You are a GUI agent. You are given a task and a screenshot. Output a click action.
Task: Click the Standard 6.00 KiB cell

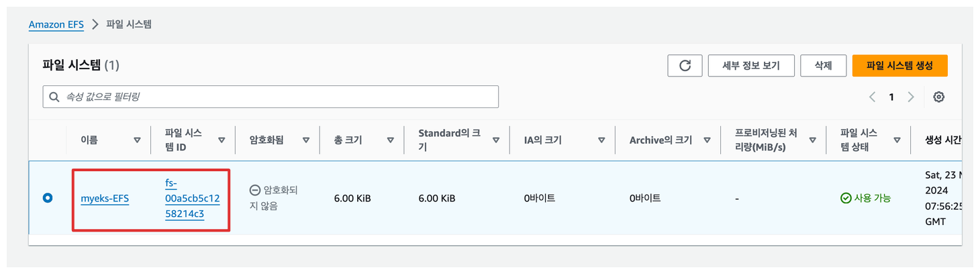click(436, 198)
